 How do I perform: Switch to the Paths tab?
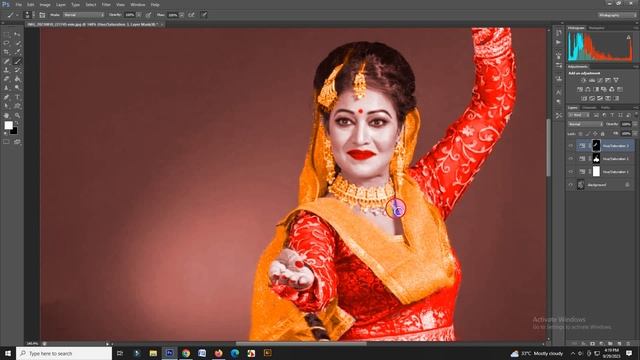605,108
